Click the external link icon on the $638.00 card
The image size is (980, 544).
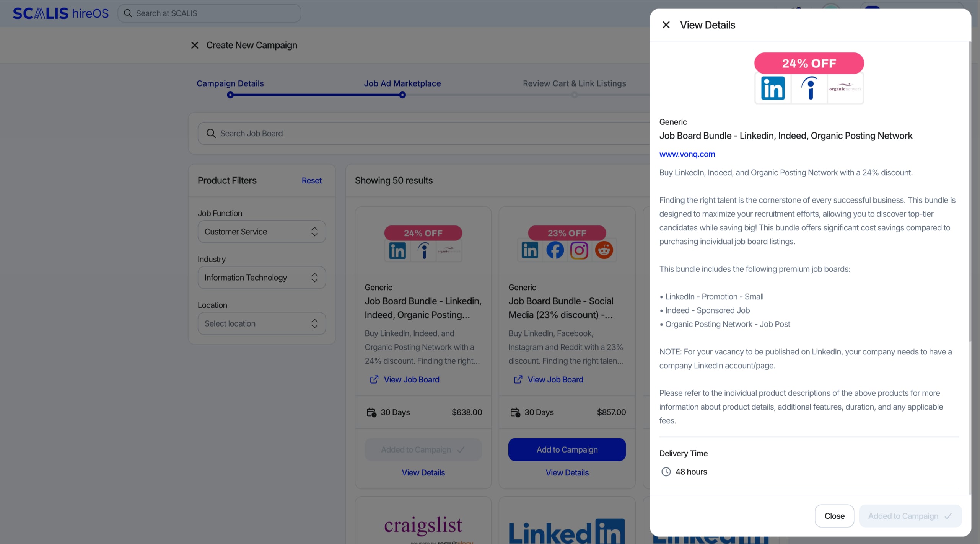click(374, 379)
